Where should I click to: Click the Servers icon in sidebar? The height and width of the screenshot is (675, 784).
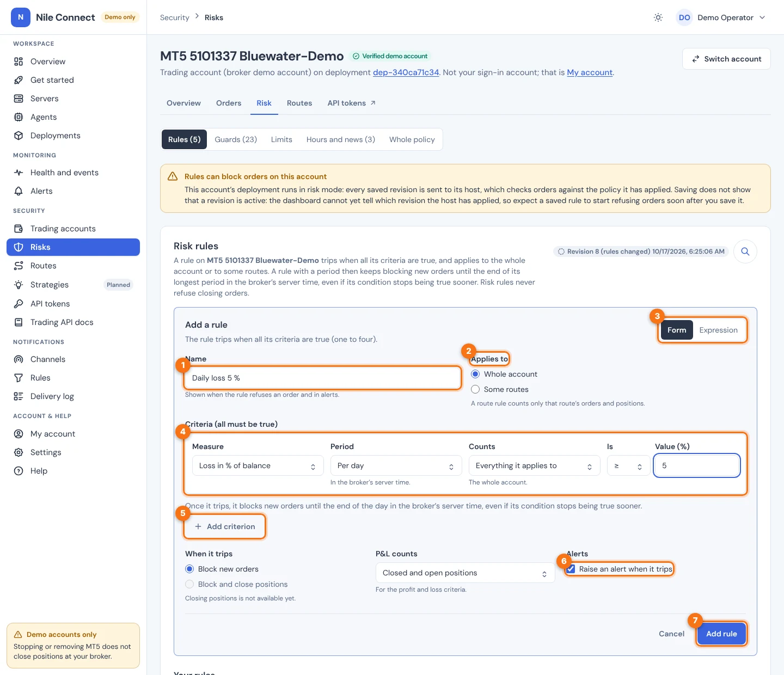coord(19,99)
